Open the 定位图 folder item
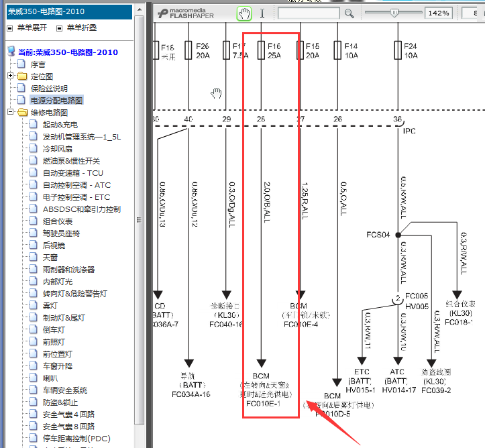 42,76
